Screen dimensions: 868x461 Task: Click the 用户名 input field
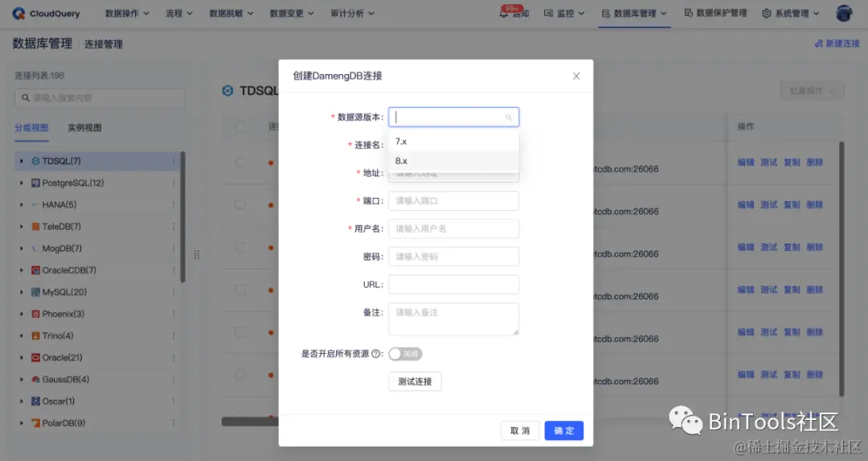click(x=453, y=228)
